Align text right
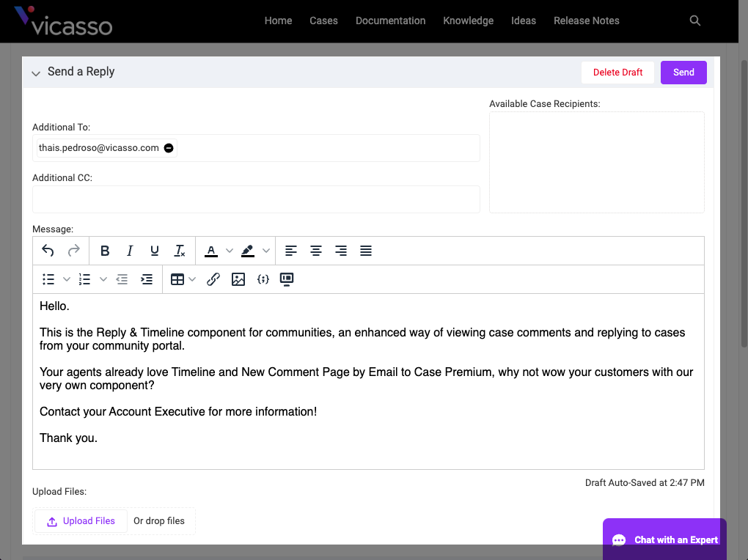 tap(340, 251)
